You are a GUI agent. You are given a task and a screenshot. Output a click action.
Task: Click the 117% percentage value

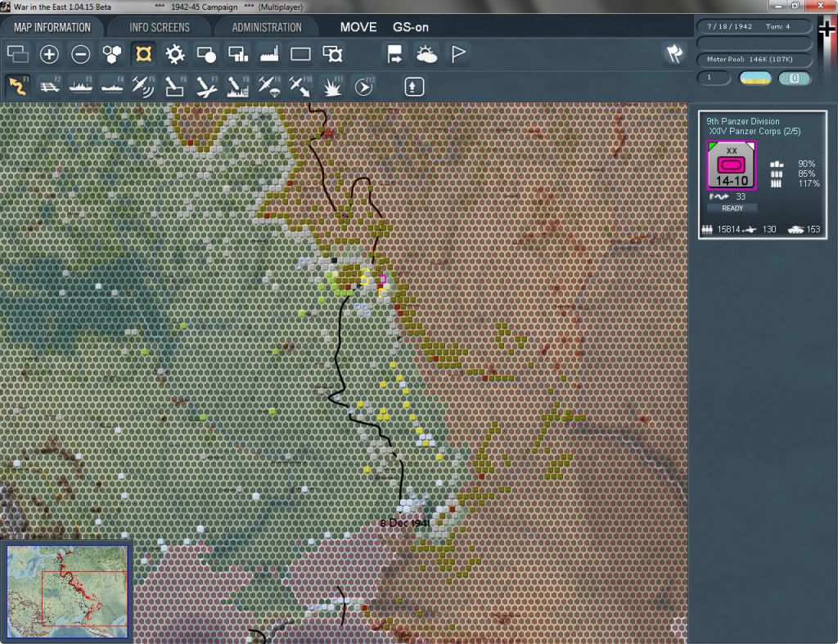[x=809, y=183]
